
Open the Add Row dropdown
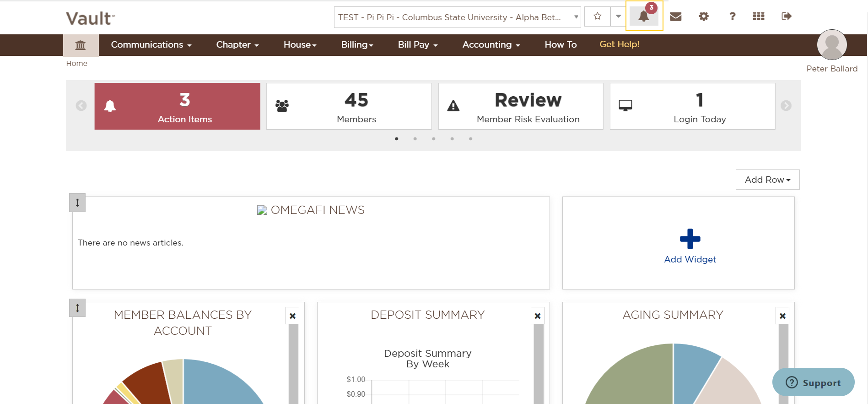coord(767,180)
